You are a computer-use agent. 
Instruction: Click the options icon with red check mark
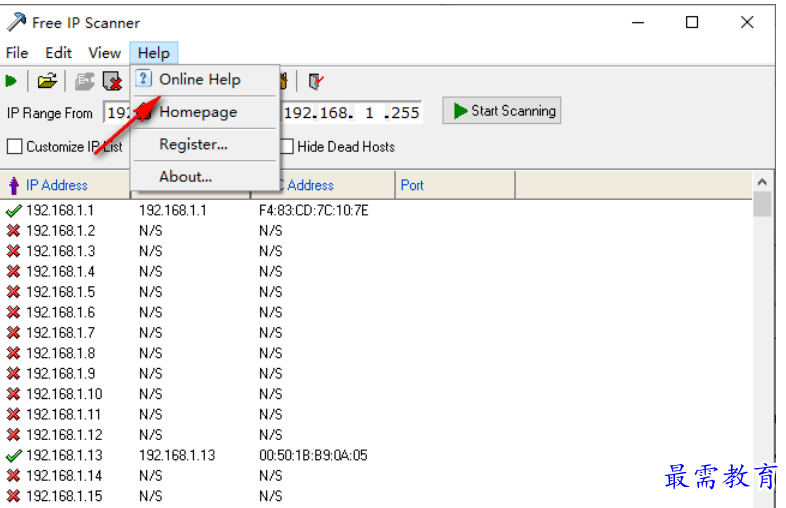(x=316, y=81)
